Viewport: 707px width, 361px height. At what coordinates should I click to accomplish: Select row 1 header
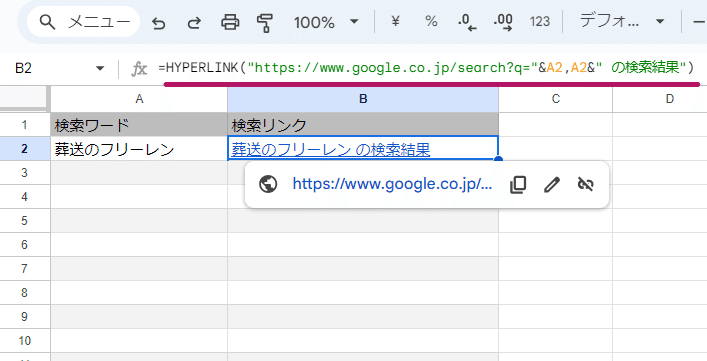[x=25, y=124]
